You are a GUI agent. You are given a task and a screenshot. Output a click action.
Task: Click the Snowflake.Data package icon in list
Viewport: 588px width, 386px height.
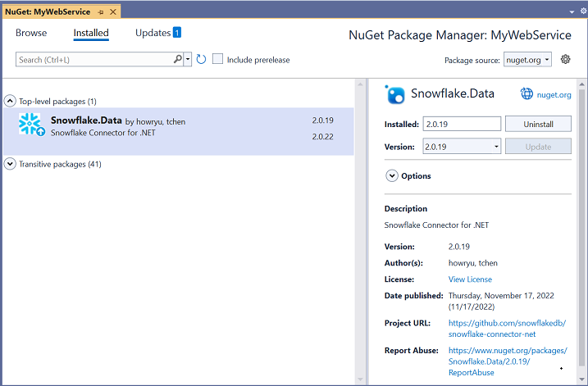coord(31,124)
